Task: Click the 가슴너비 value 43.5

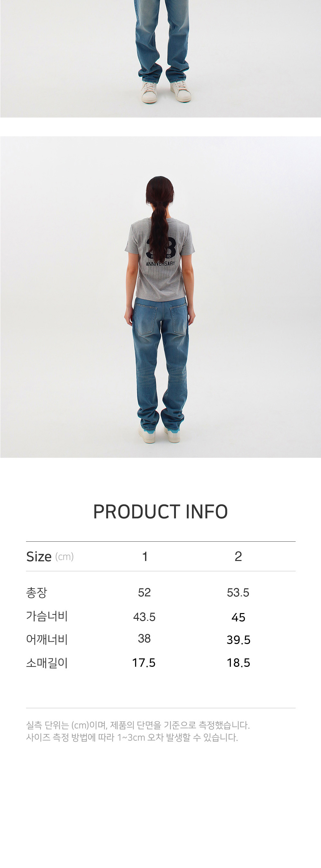Action: 144,617
